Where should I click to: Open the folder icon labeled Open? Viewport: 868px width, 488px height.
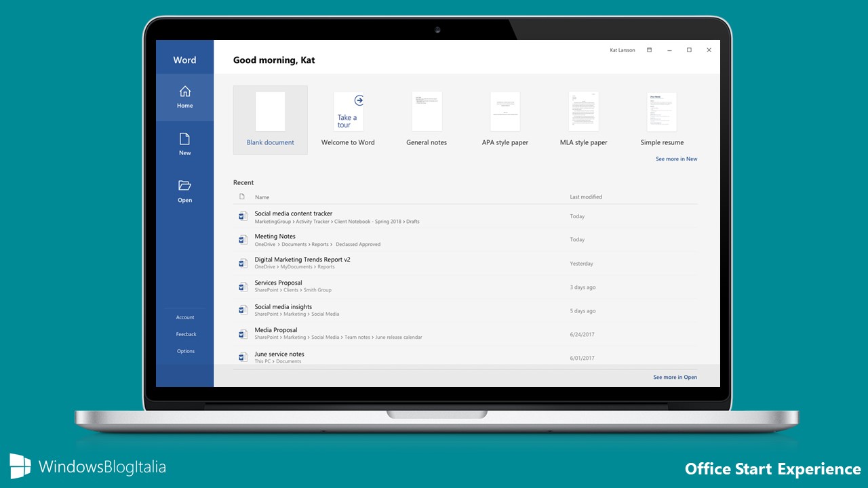[x=184, y=185]
